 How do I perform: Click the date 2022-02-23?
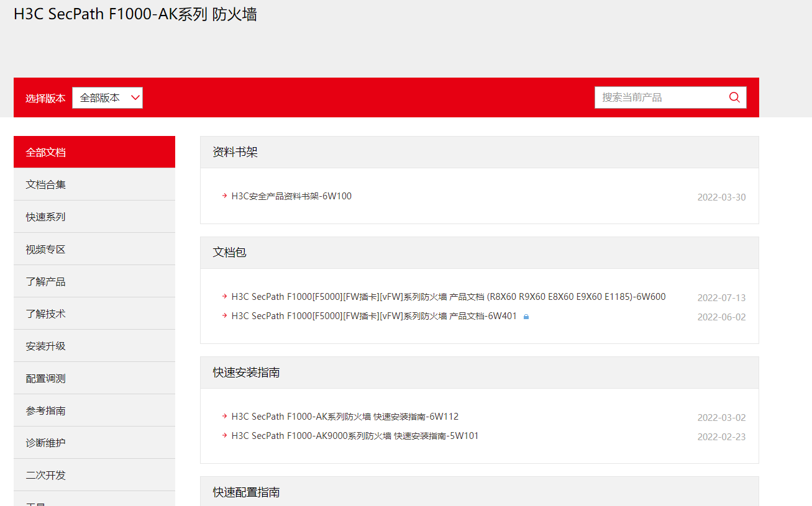click(721, 437)
